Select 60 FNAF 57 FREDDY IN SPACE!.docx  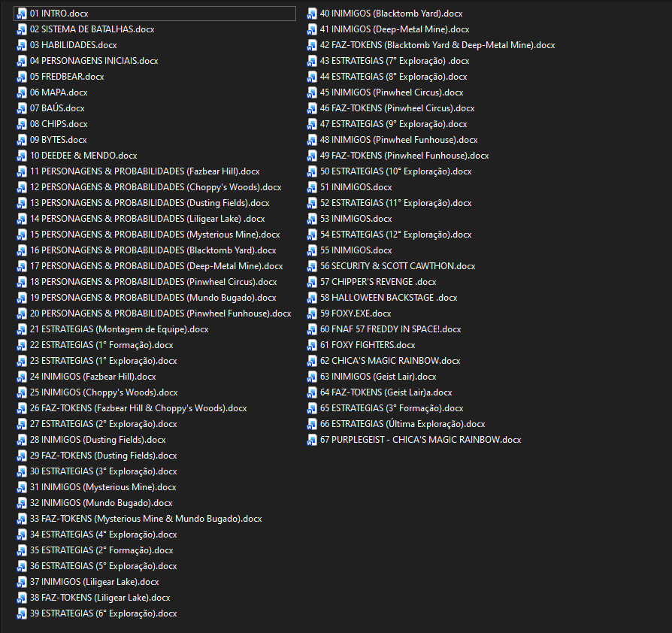(390, 329)
